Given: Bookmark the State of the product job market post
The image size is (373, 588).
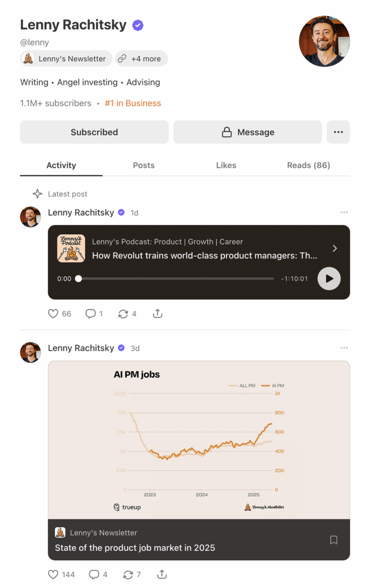Looking at the screenshot, I should tap(334, 540).
